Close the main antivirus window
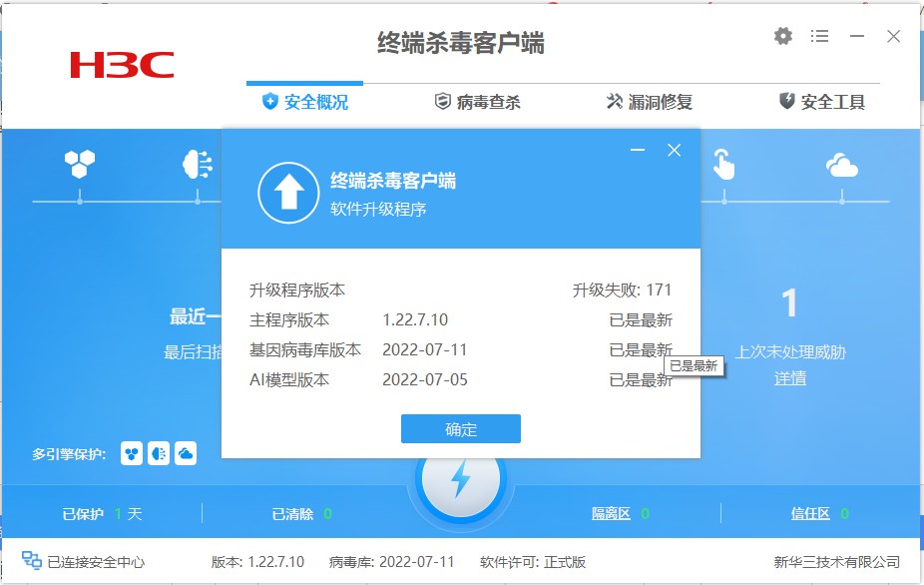This screenshot has height=585, width=924. pos(893,37)
